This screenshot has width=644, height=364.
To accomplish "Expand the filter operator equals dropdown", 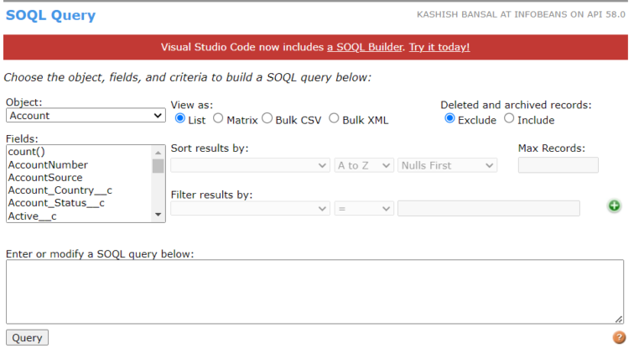I will point(363,208).
